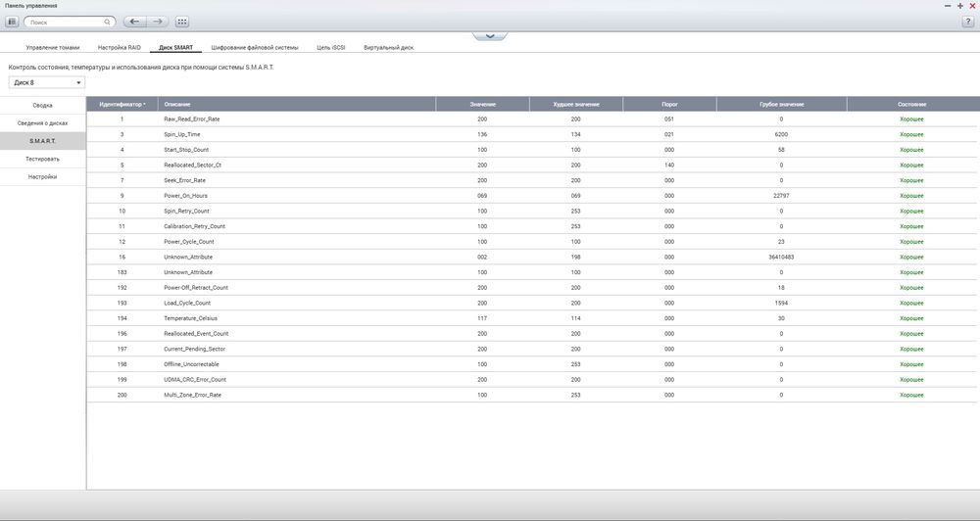Screen dimensions: 980x521
Task: Select the Spin_Up_Time row
Action: (531, 134)
